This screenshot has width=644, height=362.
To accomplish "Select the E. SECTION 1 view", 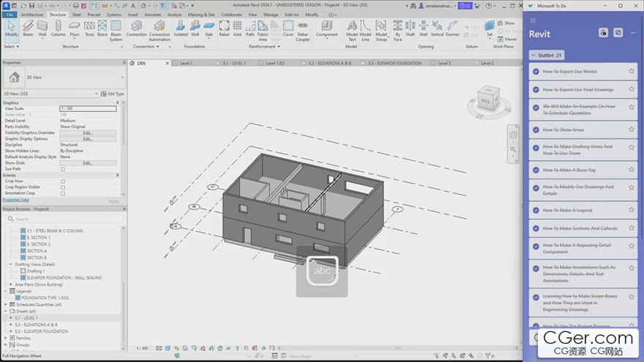I will pyautogui.click(x=38, y=238).
